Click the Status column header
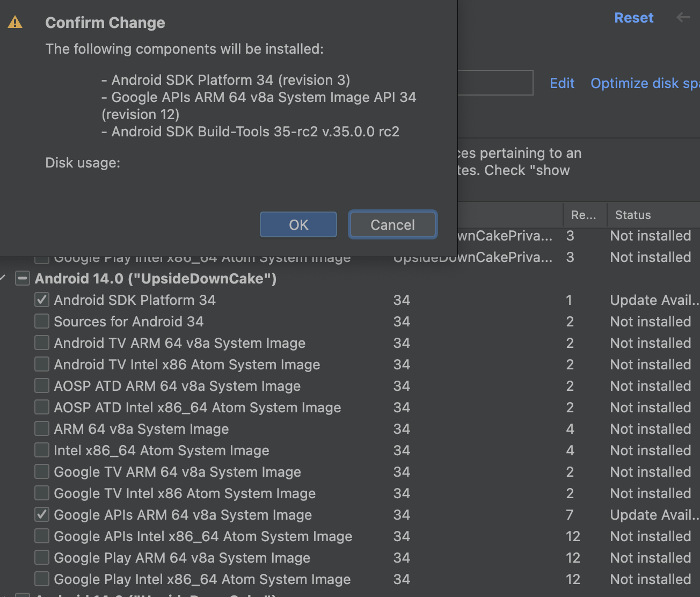The height and width of the screenshot is (597, 700). point(653,215)
